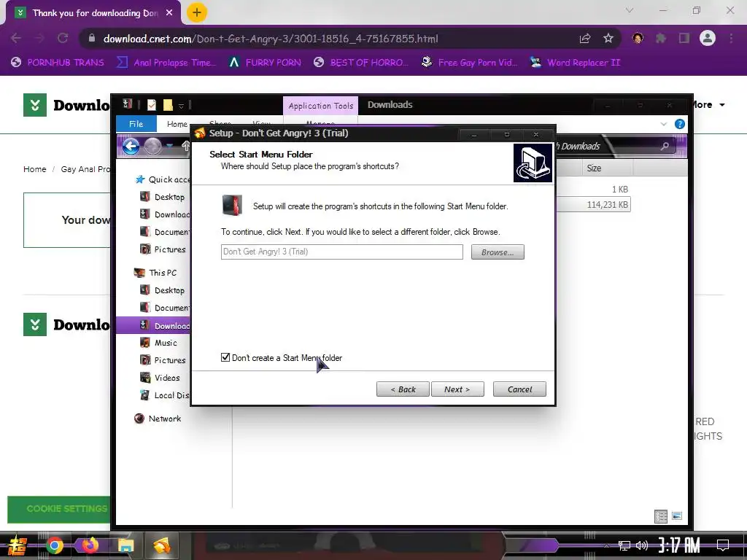Viewport: 747px width, 560px height.
Task: Open the File tab in Explorer
Action: pos(136,124)
